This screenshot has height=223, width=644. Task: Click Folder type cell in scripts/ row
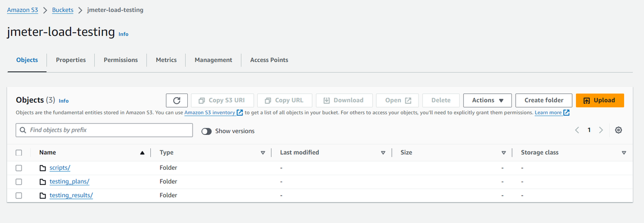pyautogui.click(x=169, y=168)
